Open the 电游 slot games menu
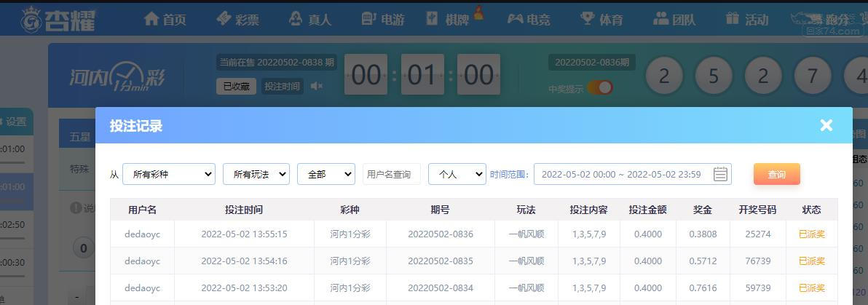The height and width of the screenshot is (305, 868). click(x=382, y=20)
